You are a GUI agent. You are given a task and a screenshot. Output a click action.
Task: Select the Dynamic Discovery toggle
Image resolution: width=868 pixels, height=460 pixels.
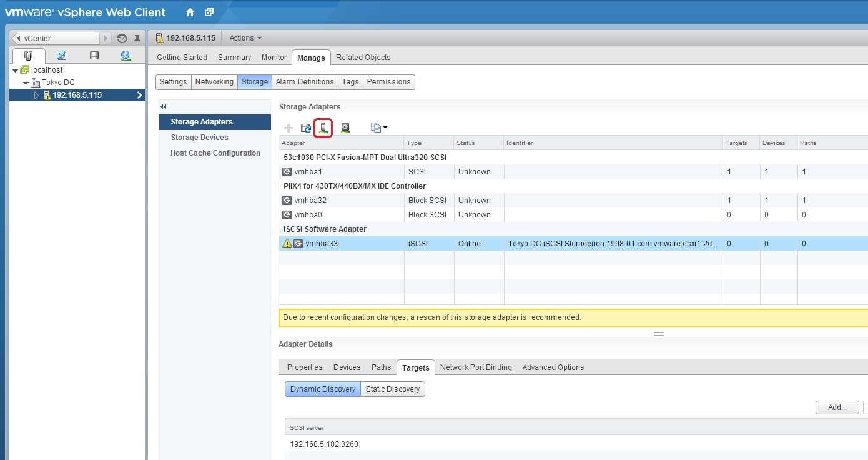(x=323, y=389)
